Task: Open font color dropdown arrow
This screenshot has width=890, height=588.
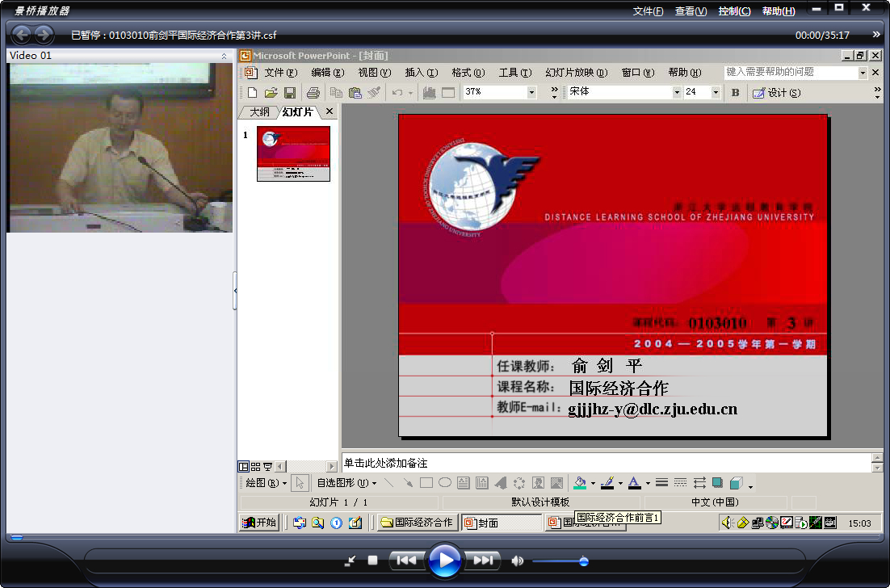Action: 648,484
